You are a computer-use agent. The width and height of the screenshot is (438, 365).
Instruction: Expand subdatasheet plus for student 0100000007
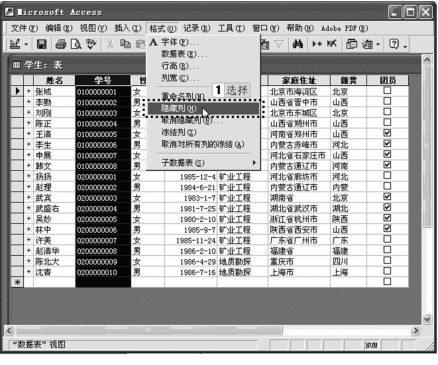(x=29, y=155)
